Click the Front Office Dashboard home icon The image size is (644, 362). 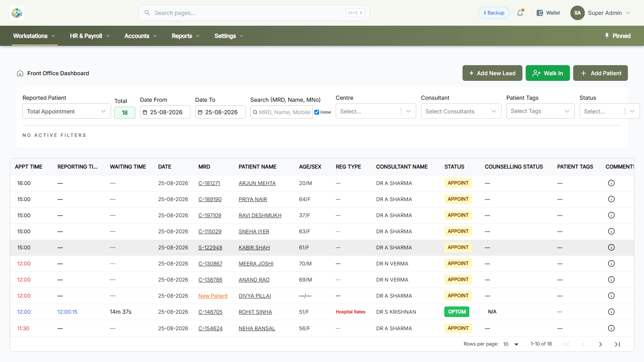(x=20, y=73)
